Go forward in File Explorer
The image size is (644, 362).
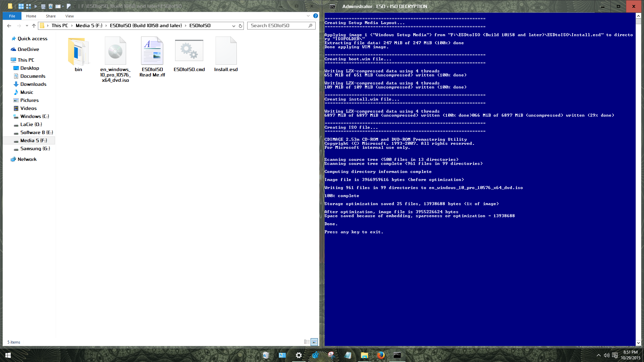point(19,26)
